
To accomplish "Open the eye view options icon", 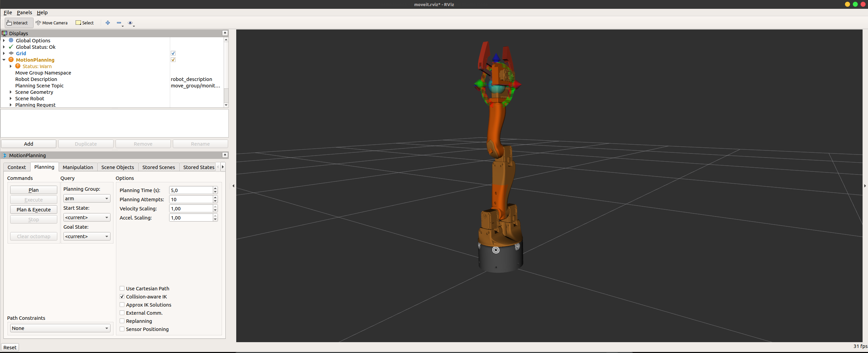I will [x=130, y=23].
